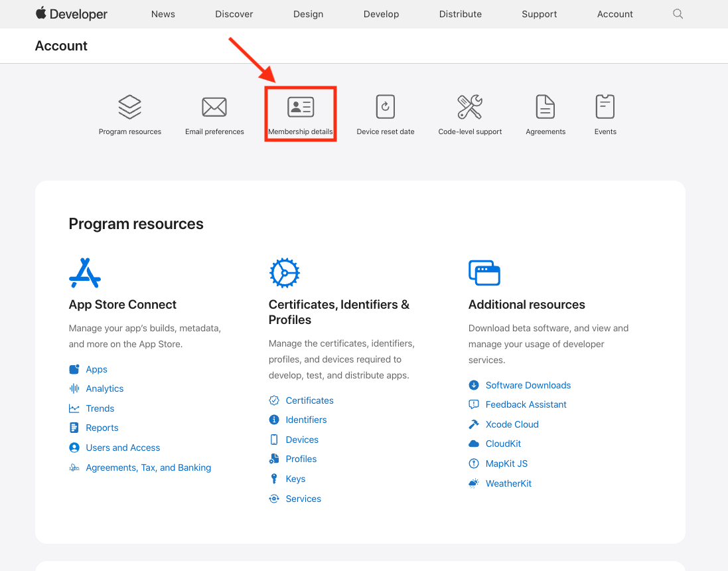728x571 pixels.
Task: Click the Identifiers info icon
Action: coord(274,420)
